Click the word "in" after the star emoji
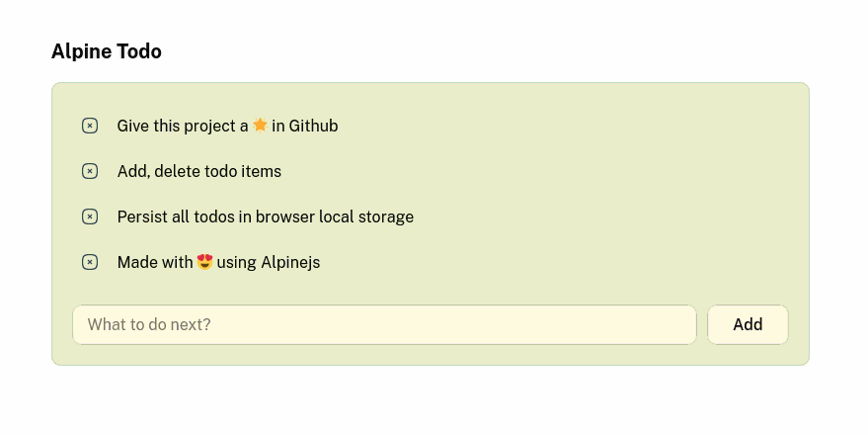 pos(278,127)
